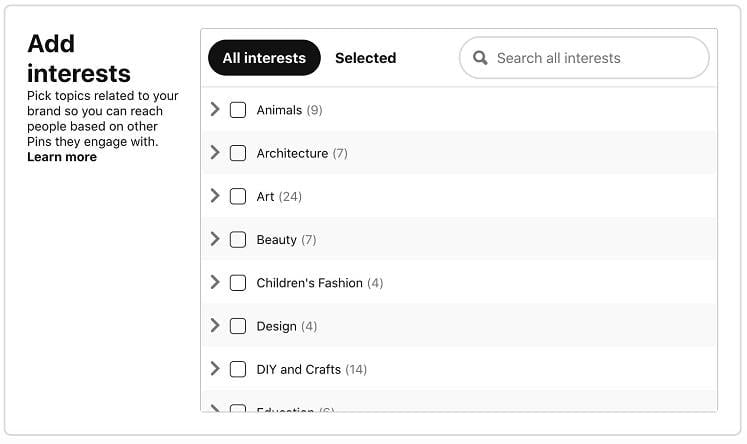The width and height of the screenshot is (747, 444).
Task: Expand the Beauty category arrow
Action: (x=215, y=239)
